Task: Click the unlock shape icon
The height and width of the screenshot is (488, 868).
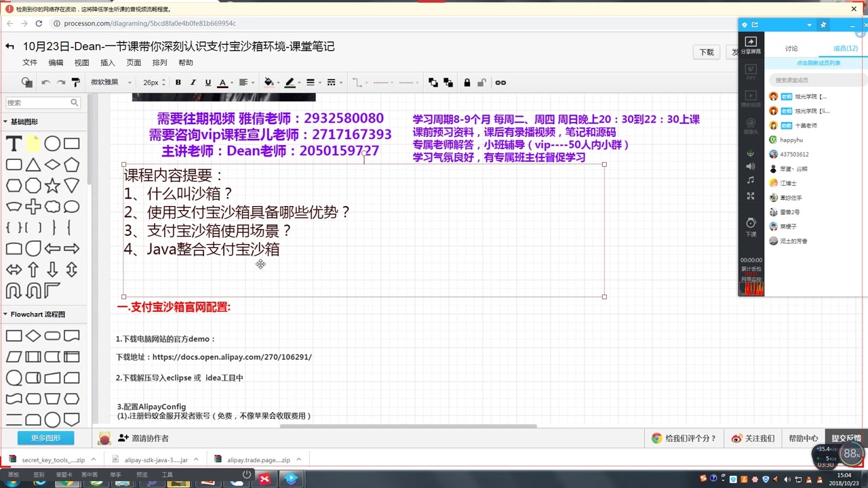Action: [482, 83]
